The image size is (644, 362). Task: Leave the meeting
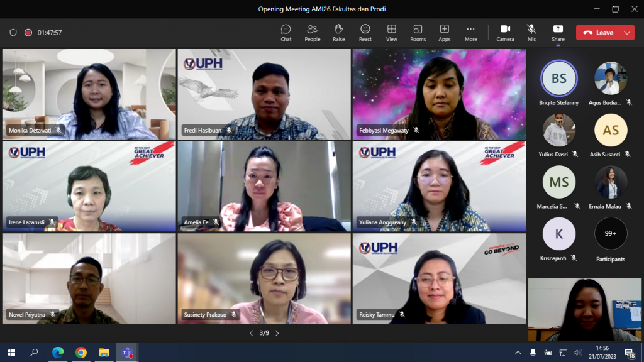tap(598, 33)
